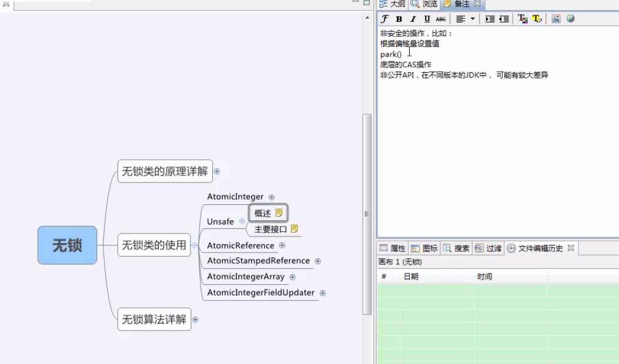Select the Unsafe node
The image size is (619, 364).
[220, 222]
